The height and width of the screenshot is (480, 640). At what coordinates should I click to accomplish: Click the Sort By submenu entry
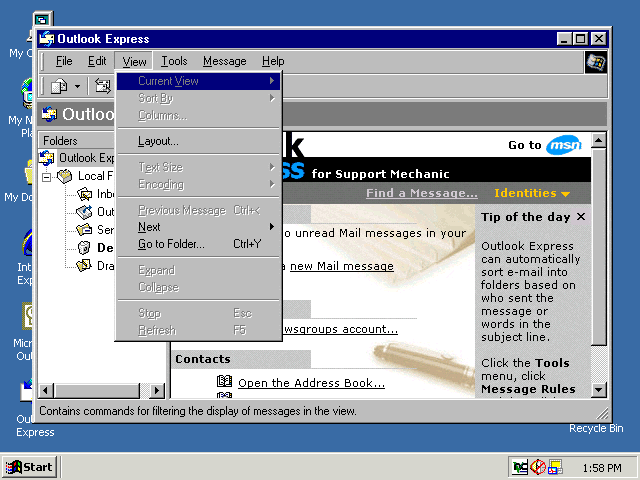click(199, 98)
